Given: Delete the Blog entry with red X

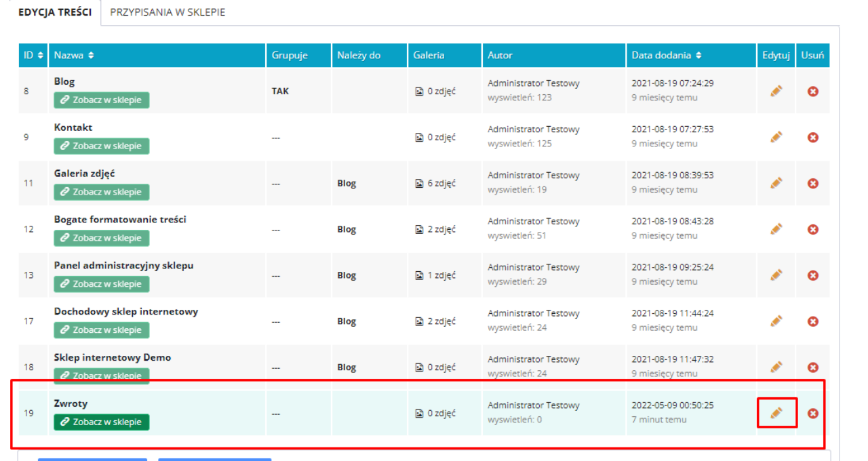Looking at the screenshot, I should 813,91.
